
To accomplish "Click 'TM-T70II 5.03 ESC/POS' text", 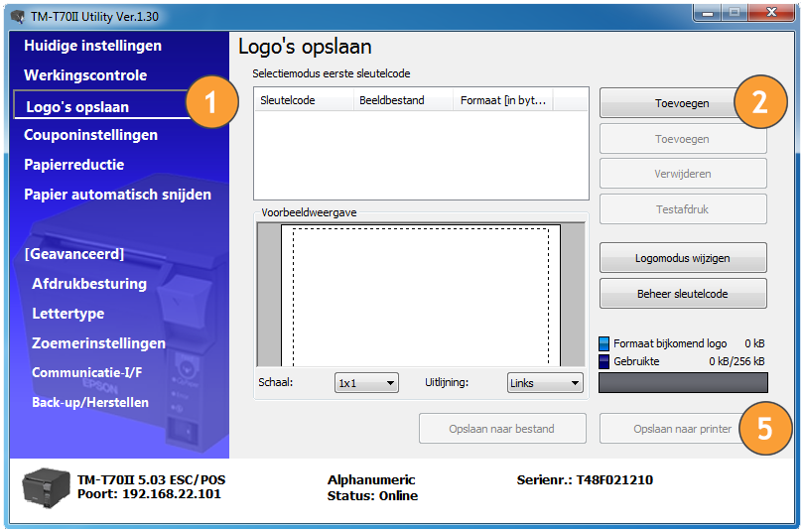I will click(x=151, y=479).
